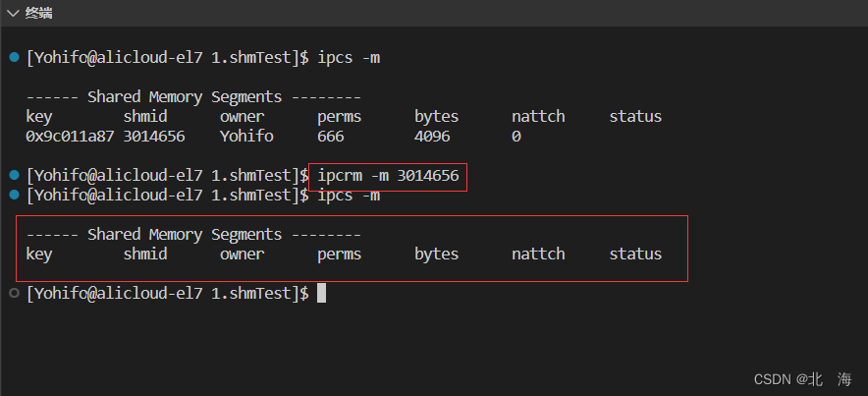Click gray circle beside the empty prompt
Viewport: 868px width, 396px height.
tap(15, 293)
